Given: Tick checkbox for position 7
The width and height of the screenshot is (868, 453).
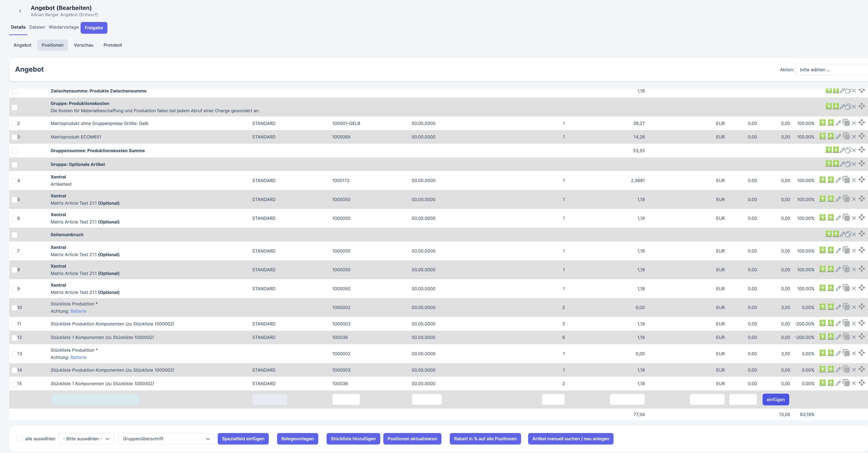Looking at the screenshot, I should click(14, 251).
